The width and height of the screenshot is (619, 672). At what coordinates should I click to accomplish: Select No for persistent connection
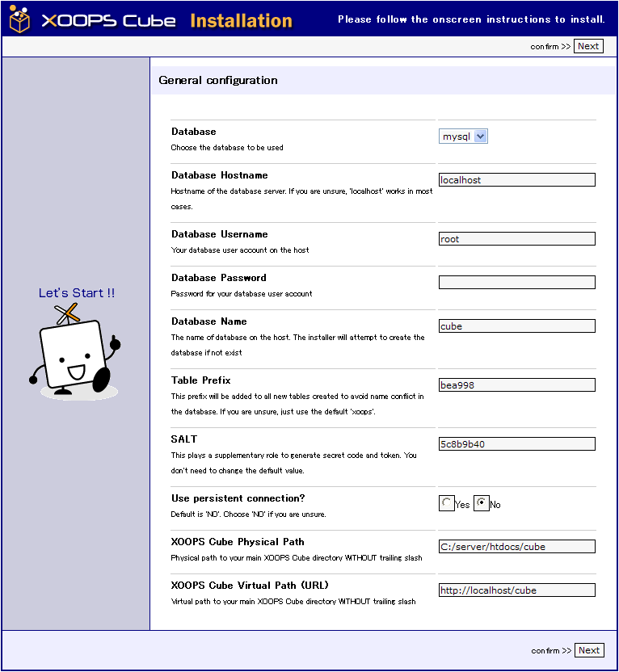click(482, 504)
